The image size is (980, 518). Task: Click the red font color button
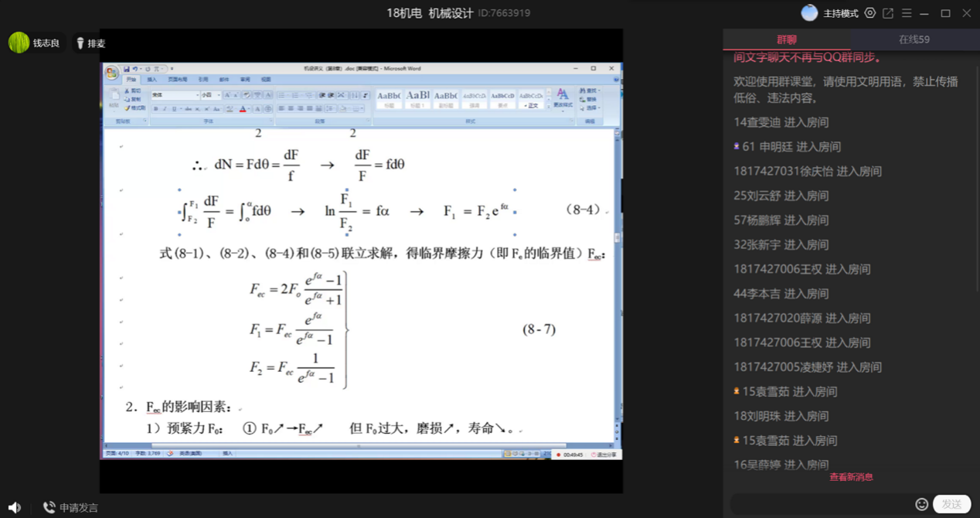point(243,109)
